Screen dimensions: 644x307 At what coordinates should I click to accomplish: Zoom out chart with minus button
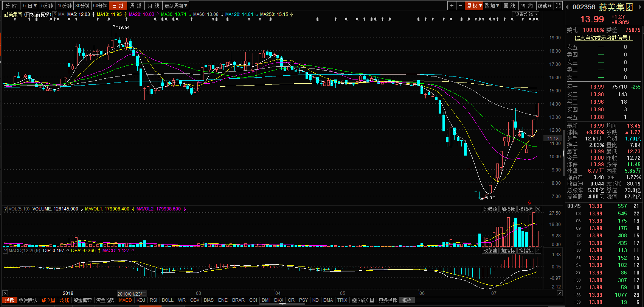460,6
